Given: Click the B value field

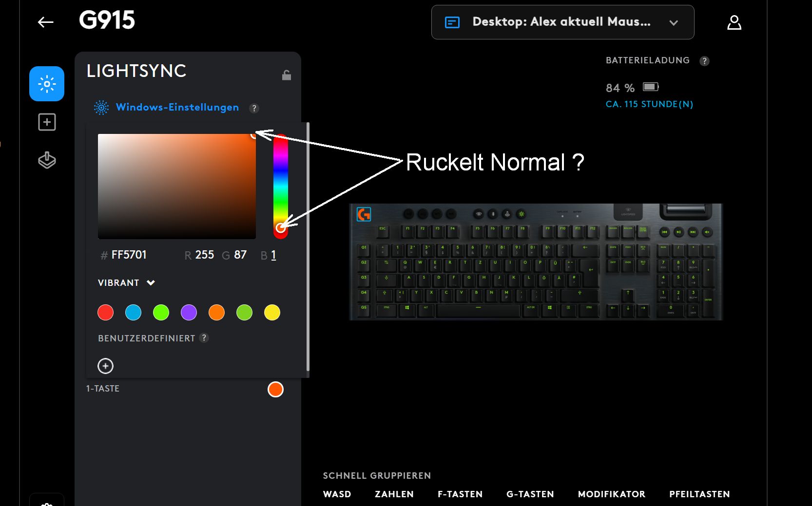Looking at the screenshot, I should [x=273, y=255].
